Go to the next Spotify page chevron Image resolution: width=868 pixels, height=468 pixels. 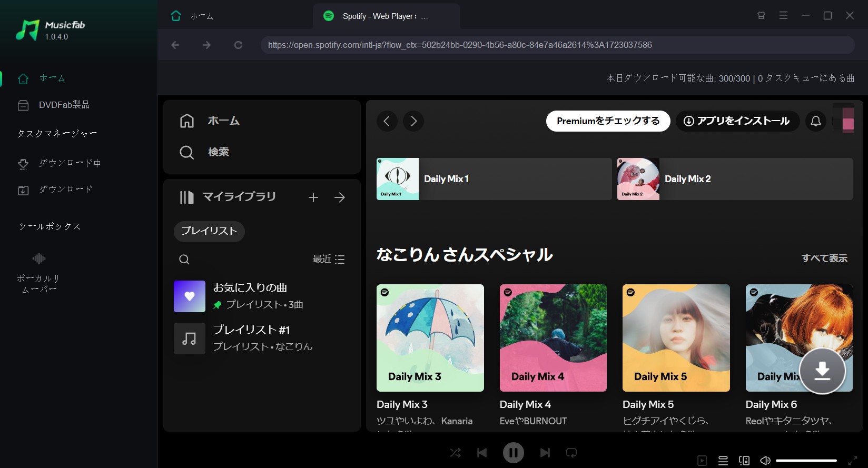413,121
